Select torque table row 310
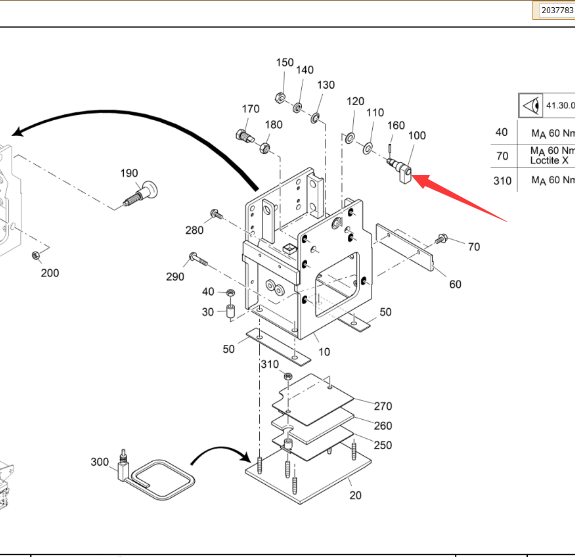Screen dimensions: 575x557 (x=533, y=180)
